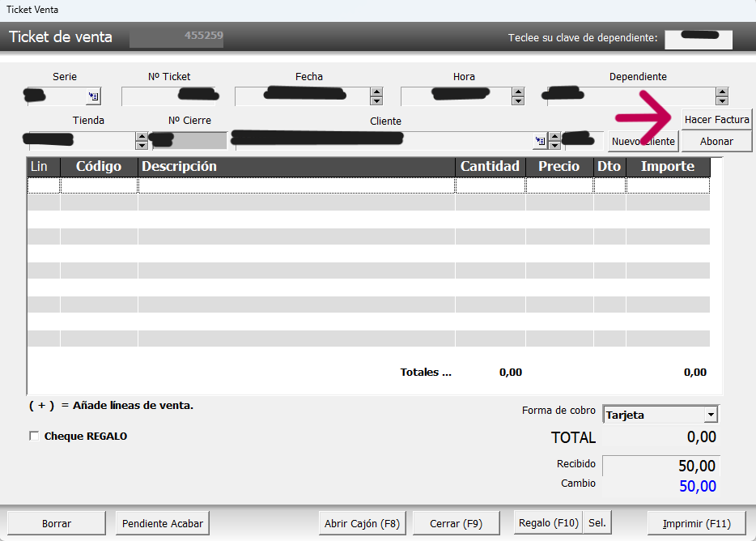Open the cash drawer with Abrir Cajón
The width and height of the screenshot is (756, 541).
[x=362, y=523]
